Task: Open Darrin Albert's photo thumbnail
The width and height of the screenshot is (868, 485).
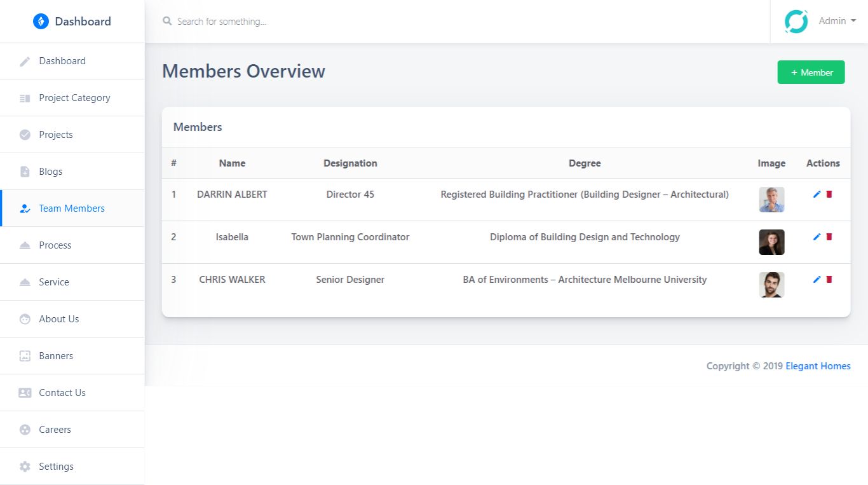Action: [771, 200]
